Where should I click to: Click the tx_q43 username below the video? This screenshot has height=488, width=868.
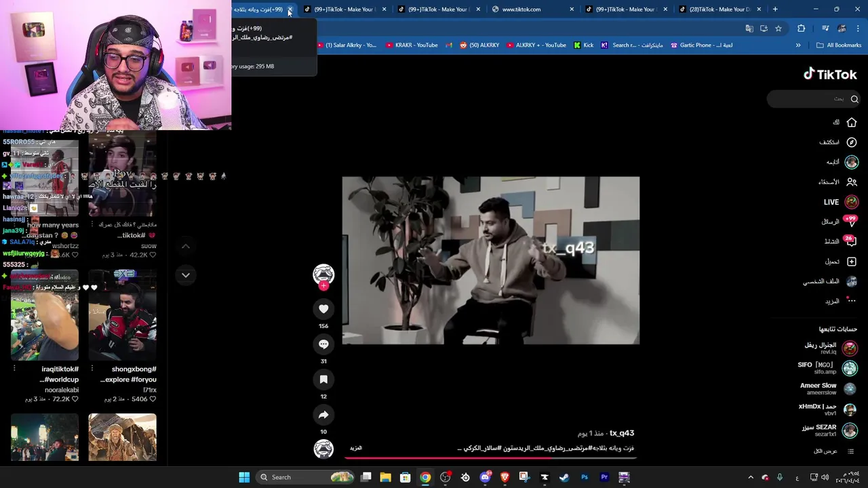pyautogui.click(x=622, y=433)
